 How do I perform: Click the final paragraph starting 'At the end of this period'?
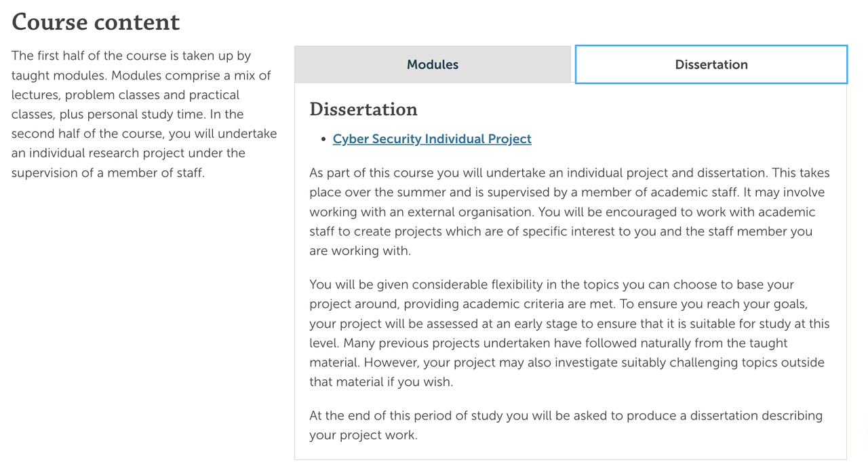coord(566,425)
